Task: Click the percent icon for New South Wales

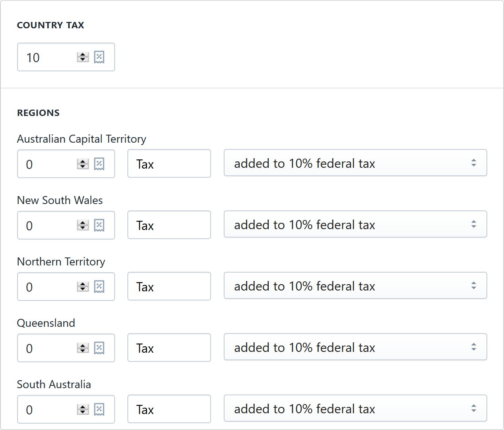Action: pos(99,225)
